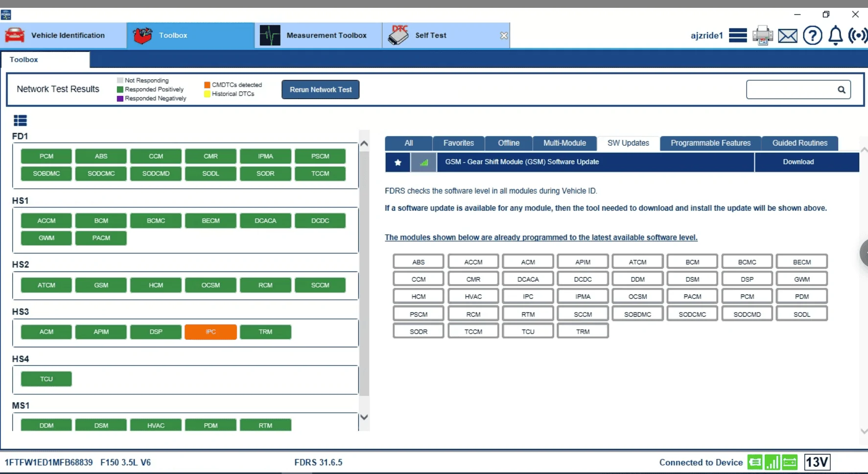Click the red toolbox icon
This screenshot has height=474, width=868.
click(x=143, y=35)
